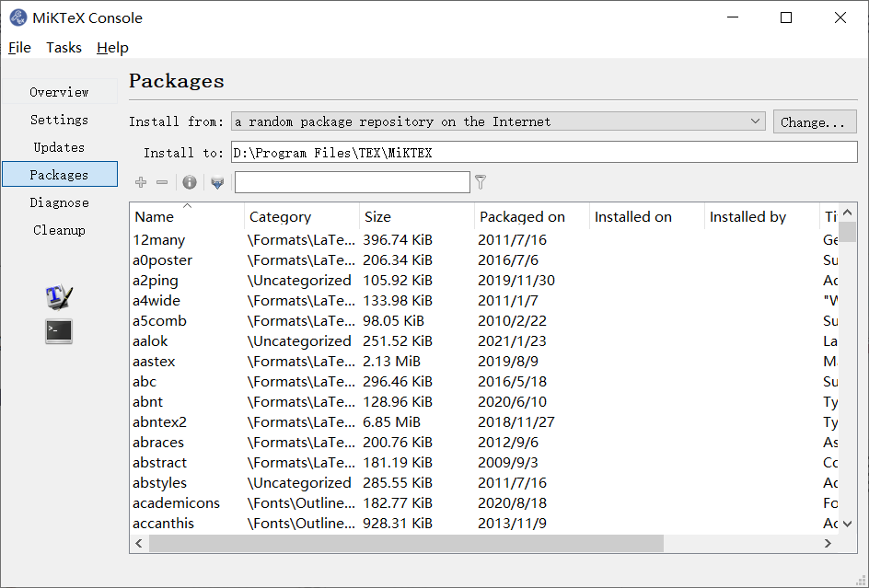Close the MiKTeX Console window
This screenshot has height=588, width=869.
(840, 17)
